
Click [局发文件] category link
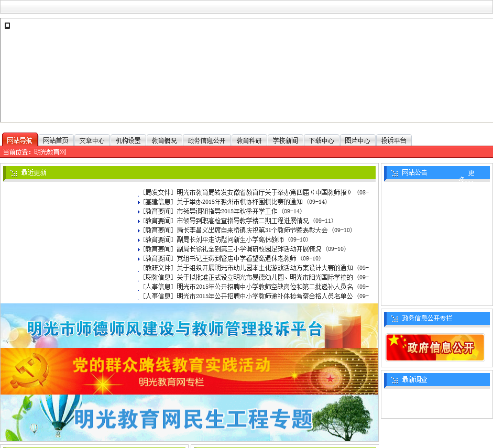click(x=158, y=192)
